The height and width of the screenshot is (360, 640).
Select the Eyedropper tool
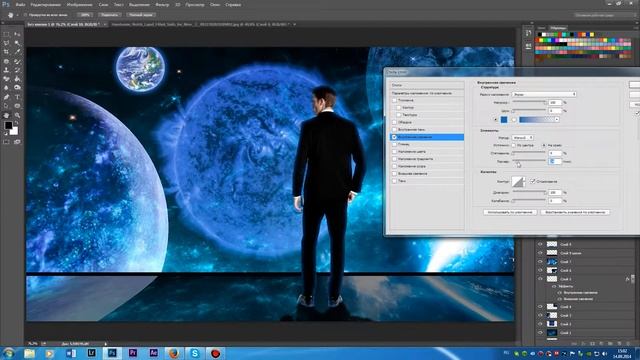click(x=17, y=52)
